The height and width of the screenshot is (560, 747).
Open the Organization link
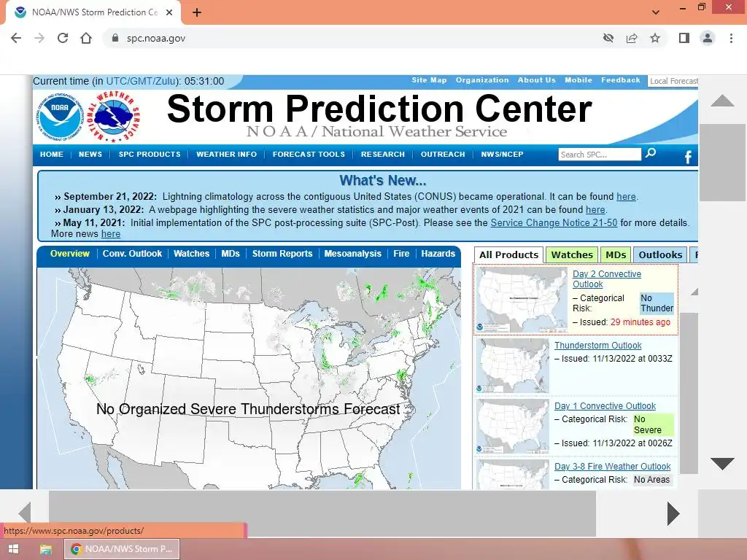tap(482, 80)
